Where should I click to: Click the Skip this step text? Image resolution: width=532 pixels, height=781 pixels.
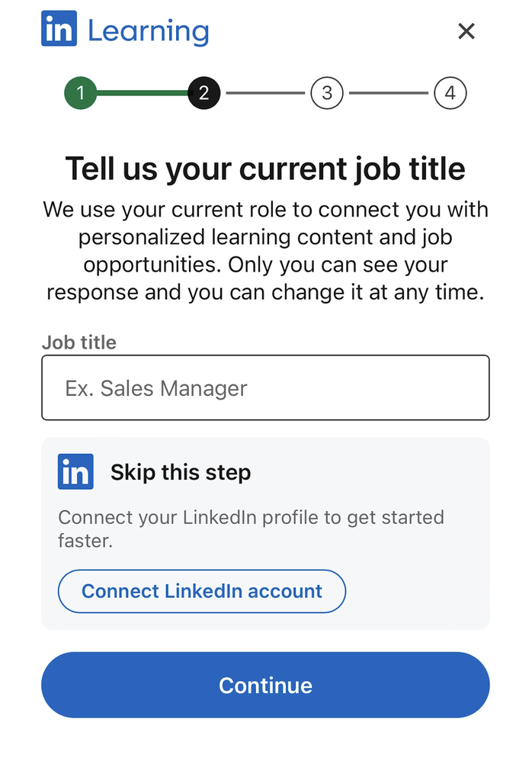click(180, 472)
